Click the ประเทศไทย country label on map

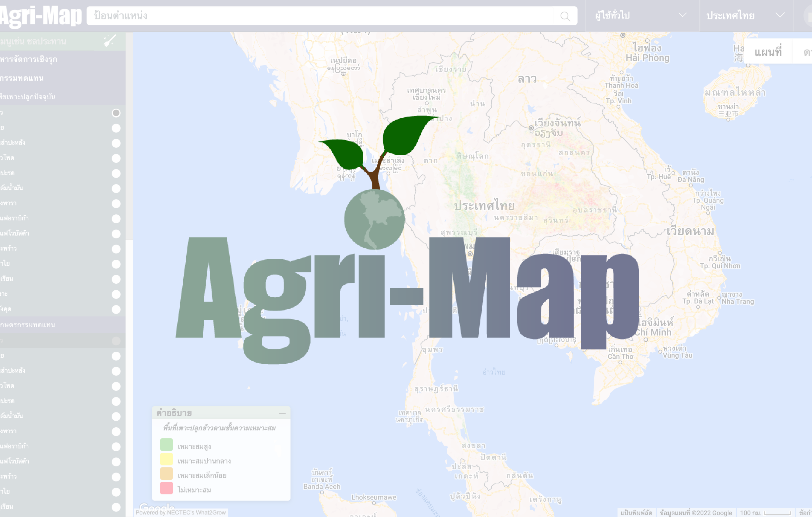(x=484, y=205)
